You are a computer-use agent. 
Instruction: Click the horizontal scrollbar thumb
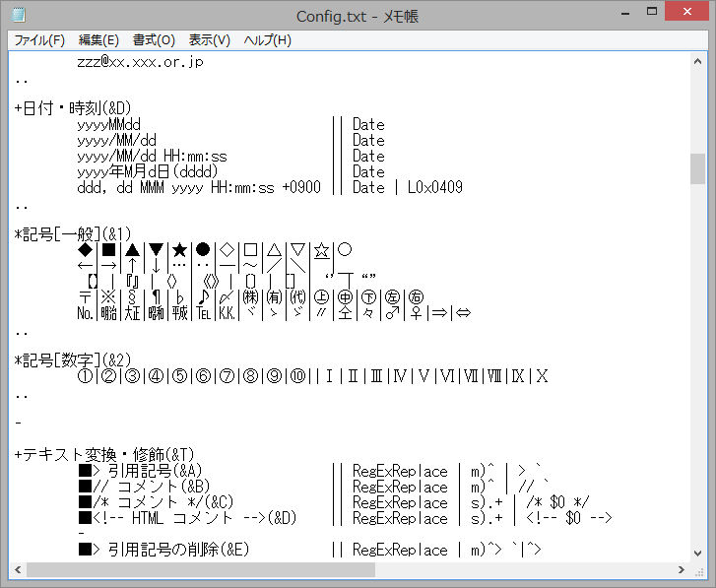[x=201, y=569]
